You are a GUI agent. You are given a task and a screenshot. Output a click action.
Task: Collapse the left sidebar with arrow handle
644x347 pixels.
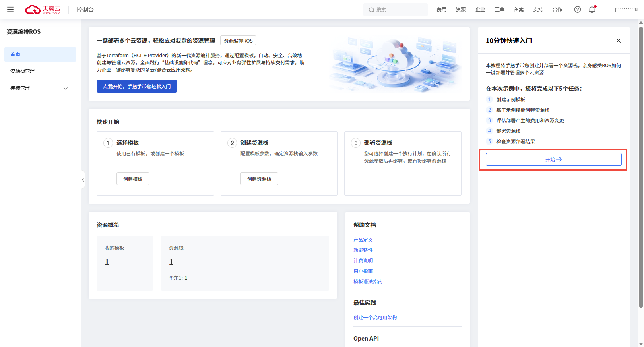[83, 180]
